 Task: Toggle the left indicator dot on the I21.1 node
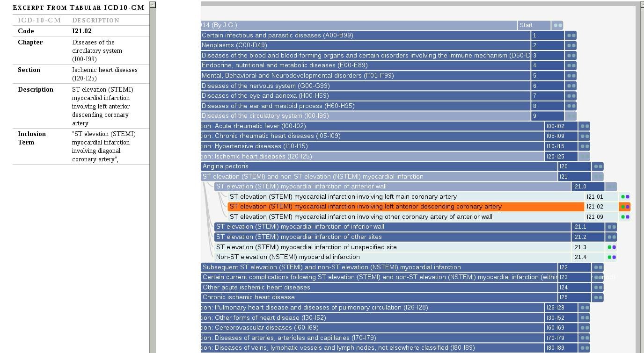pos(608,226)
